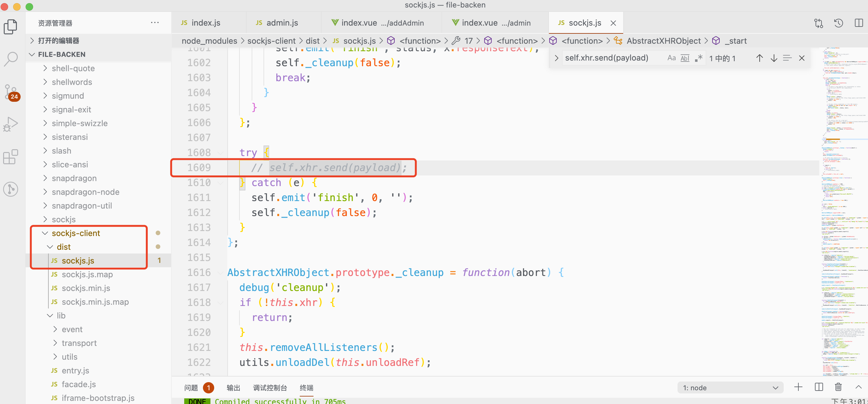This screenshot has width=868, height=404.
Task: Open the '1: node' terminal dropdown
Action: coord(730,388)
